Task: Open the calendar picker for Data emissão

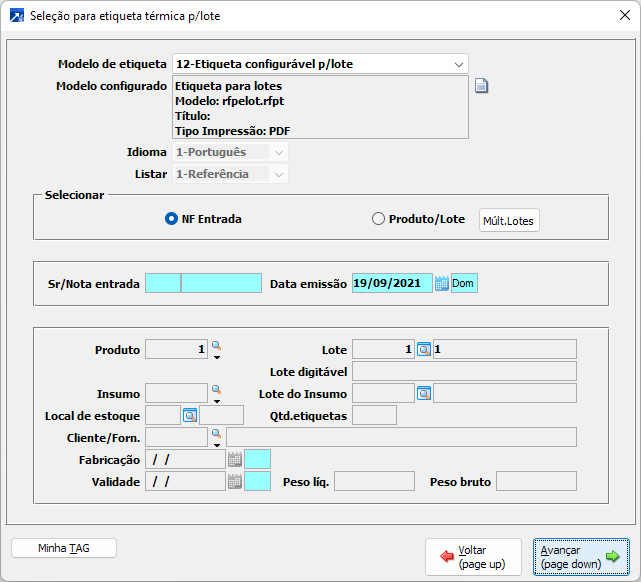Action: point(441,283)
